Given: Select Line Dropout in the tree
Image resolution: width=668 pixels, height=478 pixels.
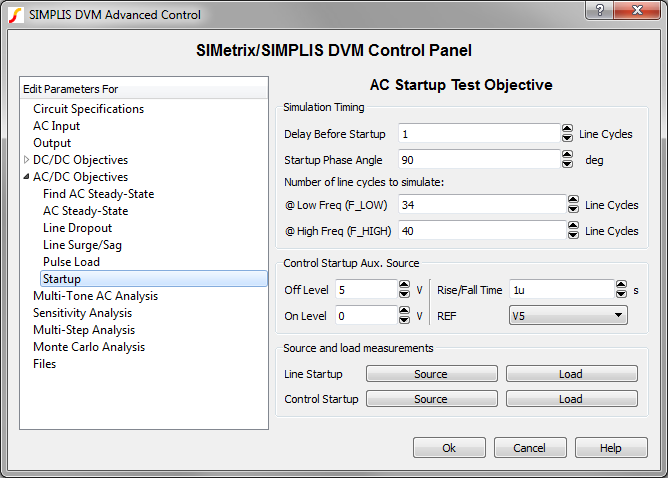Looking at the screenshot, I should click(x=77, y=228).
